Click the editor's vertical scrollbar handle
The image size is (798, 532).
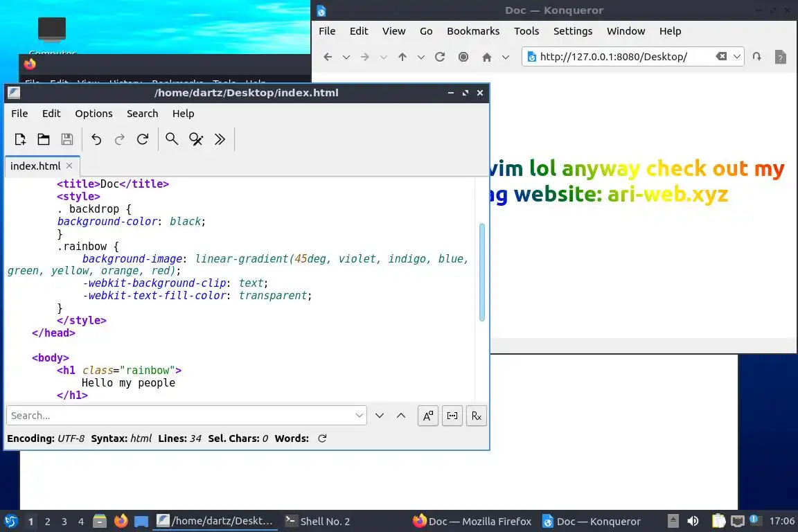(481, 272)
